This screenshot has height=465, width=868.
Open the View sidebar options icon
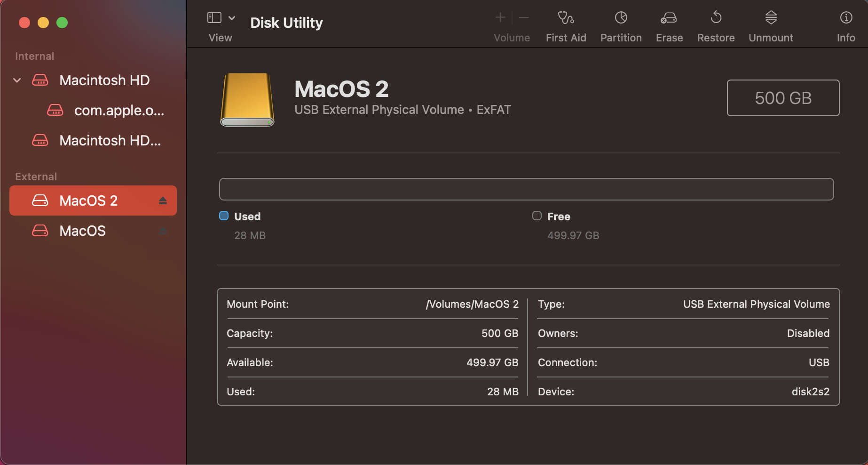214,18
